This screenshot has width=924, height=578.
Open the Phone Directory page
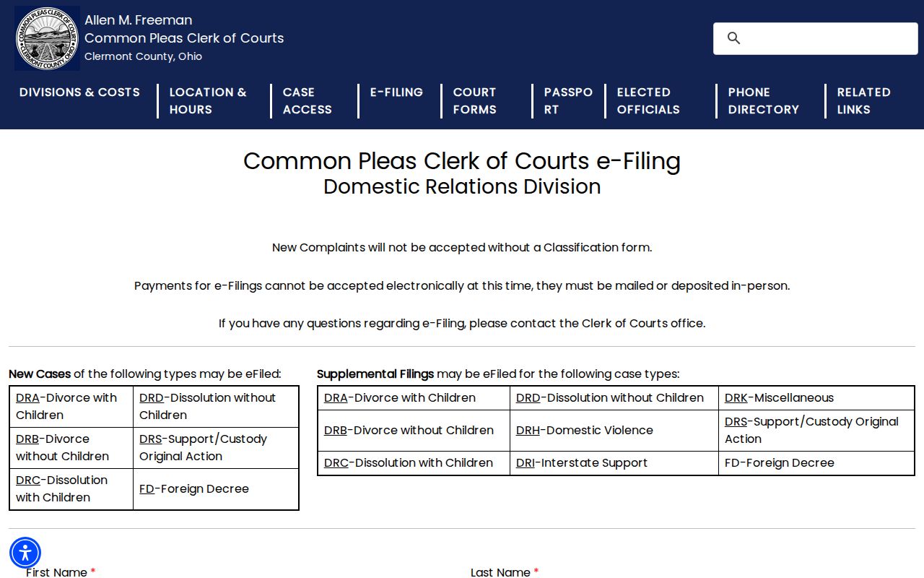(764, 101)
